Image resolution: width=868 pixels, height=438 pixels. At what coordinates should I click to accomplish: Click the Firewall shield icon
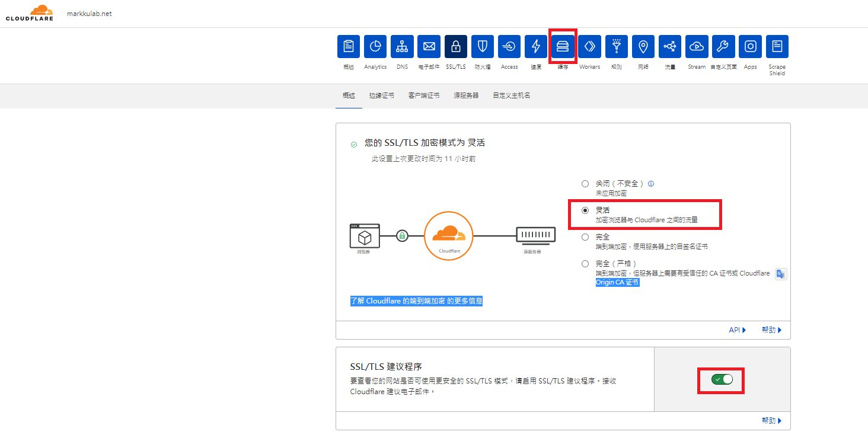(x=483, y=46)
